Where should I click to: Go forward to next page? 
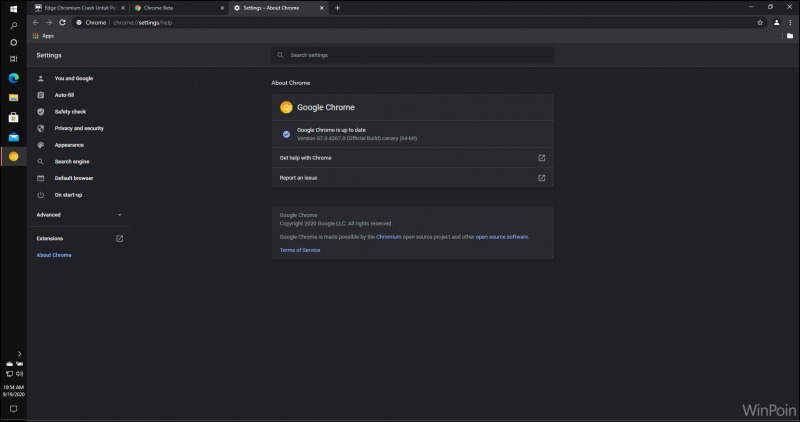49,22
